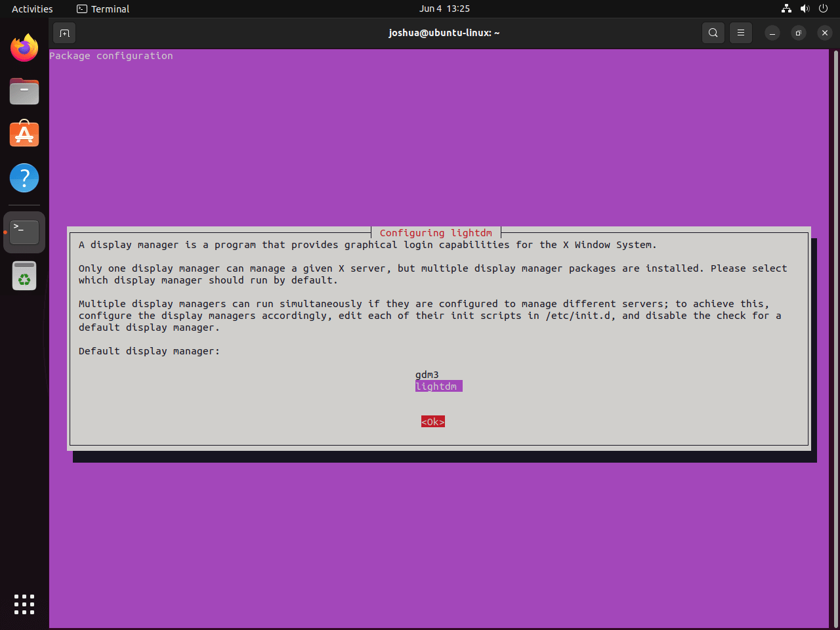This screenshot has height=630, width=840.
Task: Open the Help application in the dock
Action: (x=24, y=177)
